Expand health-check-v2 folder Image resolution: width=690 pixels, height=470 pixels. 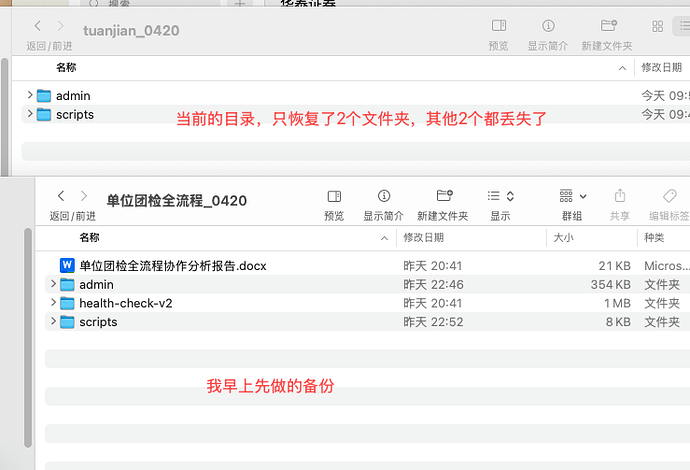53,302
